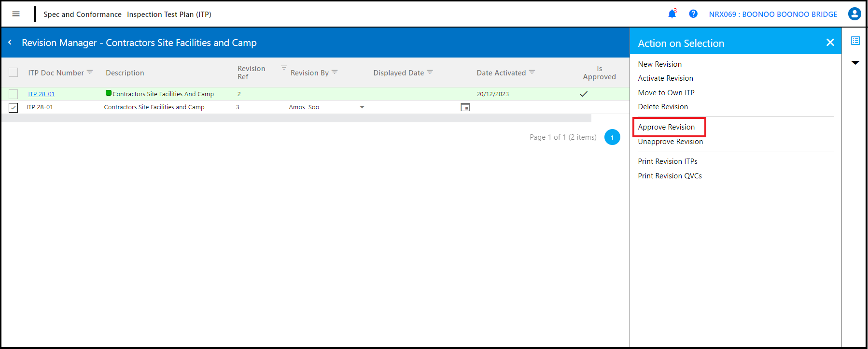Image resolution: width=868 pixels, height=349 pixels.
Task: Click the horizontal scrollbar below the table
Action: (x=296, y=118)
